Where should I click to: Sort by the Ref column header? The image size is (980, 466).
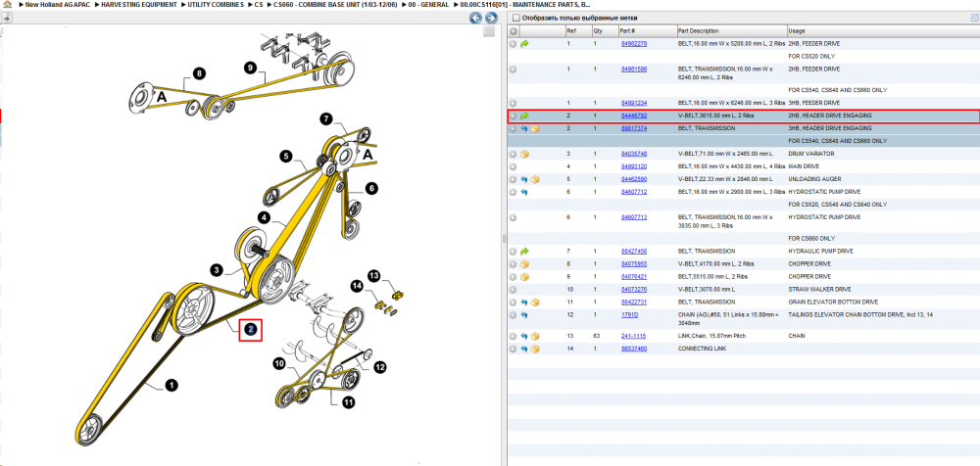(x=577, y=30)
